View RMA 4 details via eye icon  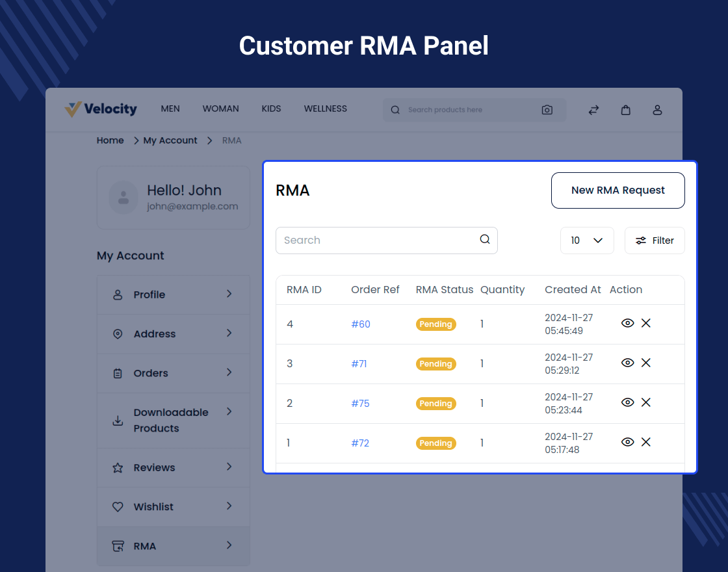pos(627,323)
